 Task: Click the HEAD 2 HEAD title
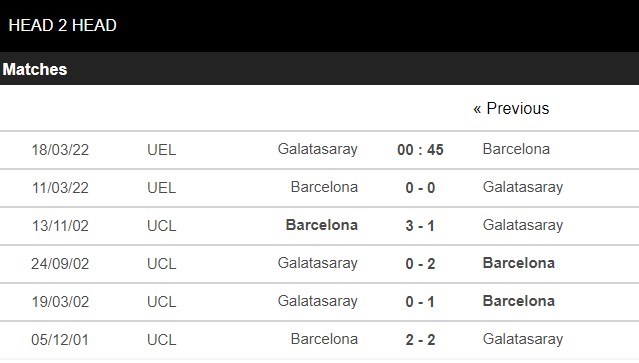62,25
